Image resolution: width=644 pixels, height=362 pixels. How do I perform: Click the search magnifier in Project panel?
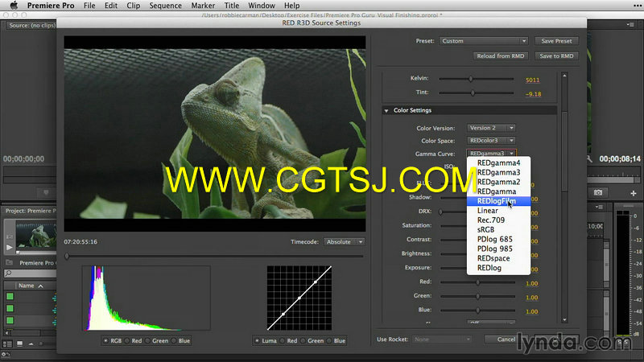[9, 274]
